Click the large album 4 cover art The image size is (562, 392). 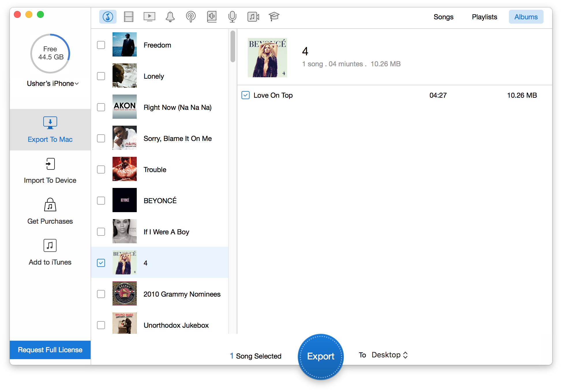[x=267, y=58]
